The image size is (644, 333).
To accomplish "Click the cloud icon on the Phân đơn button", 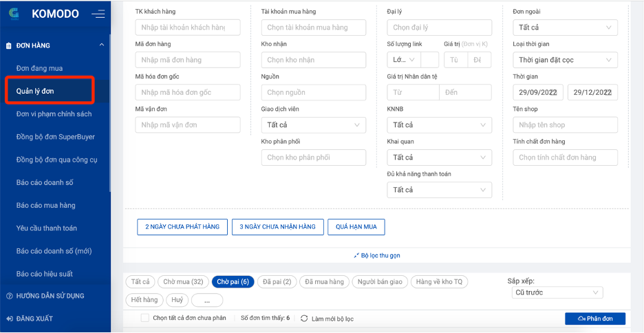I will pos(581,319).
